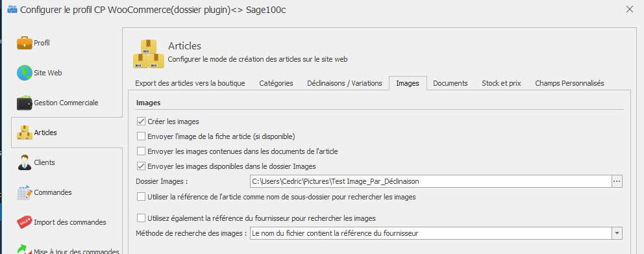Click the Dossier Images : label
Viewport: 644px width, 254px height.
(162, 181)
